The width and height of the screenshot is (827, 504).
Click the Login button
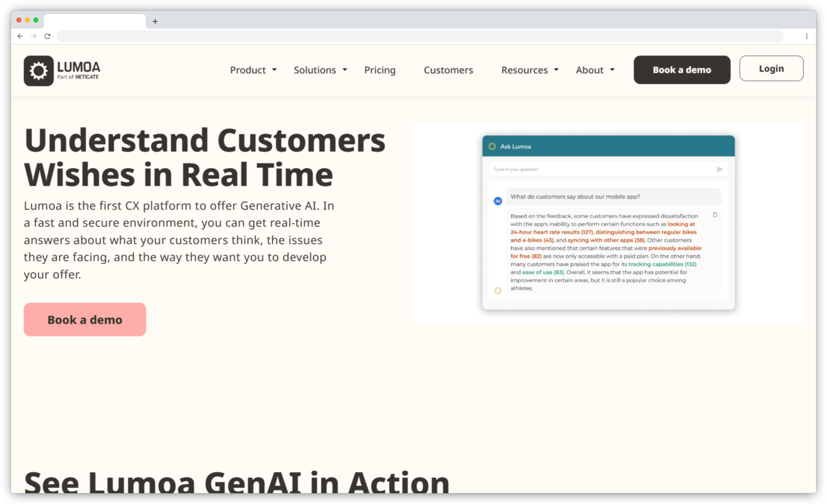771,68
